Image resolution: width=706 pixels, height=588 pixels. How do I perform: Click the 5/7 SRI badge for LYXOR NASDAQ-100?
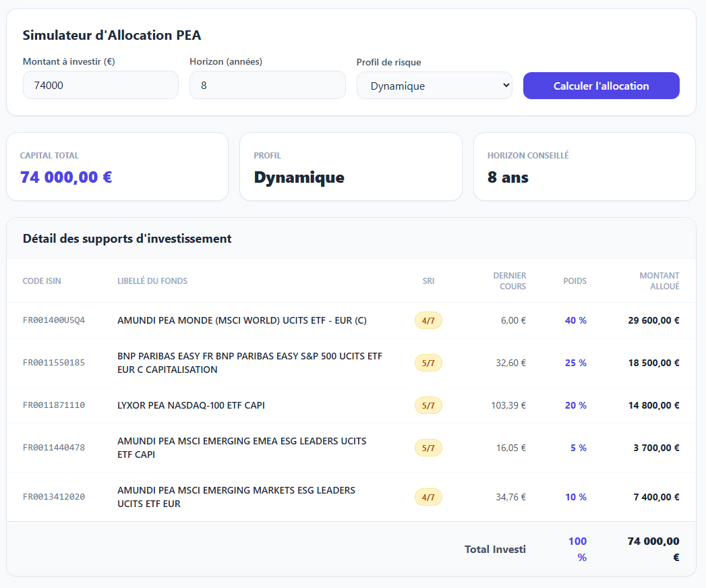[428, 405]
